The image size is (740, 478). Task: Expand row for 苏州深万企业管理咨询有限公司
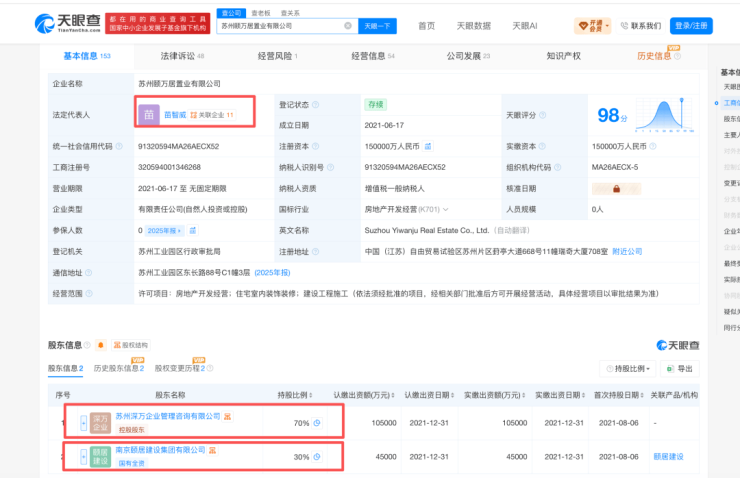84,423
